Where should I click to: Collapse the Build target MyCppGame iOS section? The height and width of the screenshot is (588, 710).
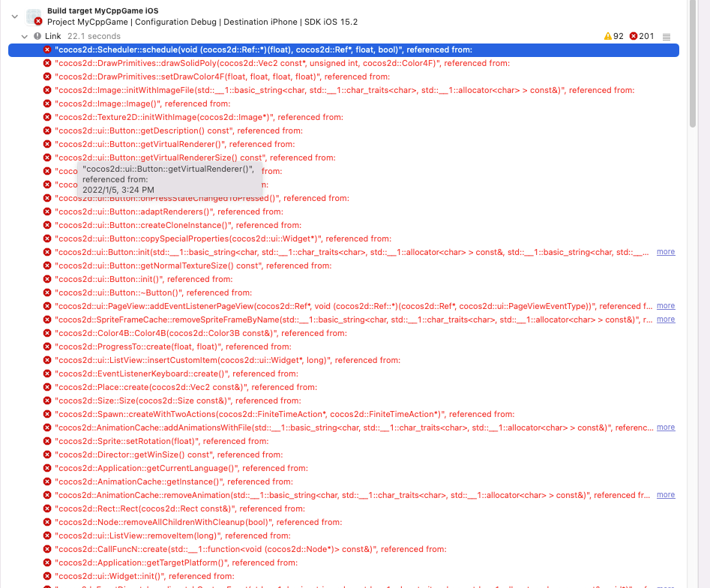pos(14,16)
